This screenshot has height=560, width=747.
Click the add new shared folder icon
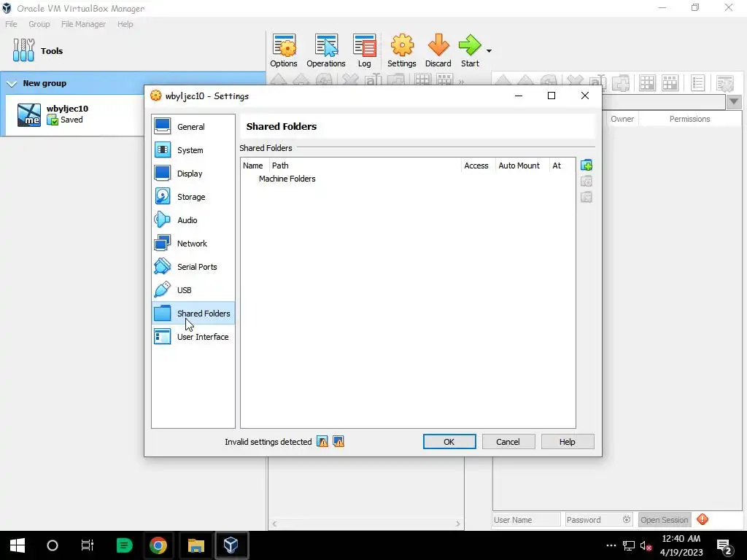point(587,166)
